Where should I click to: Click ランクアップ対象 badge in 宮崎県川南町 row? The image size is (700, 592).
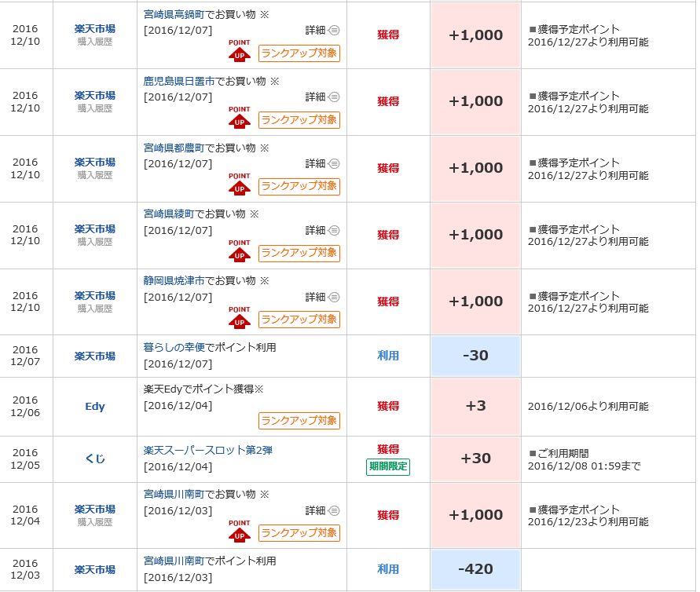click(299, 533)
